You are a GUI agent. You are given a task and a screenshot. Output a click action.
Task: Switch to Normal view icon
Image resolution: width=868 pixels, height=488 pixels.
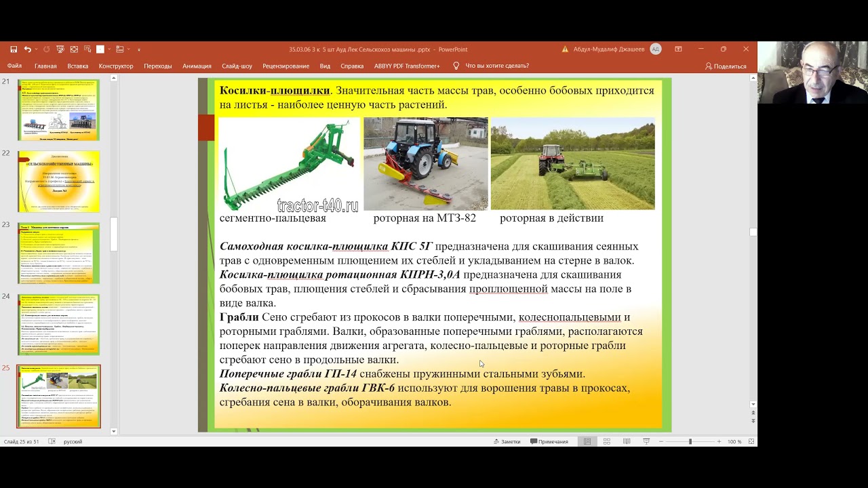[587, 442]
